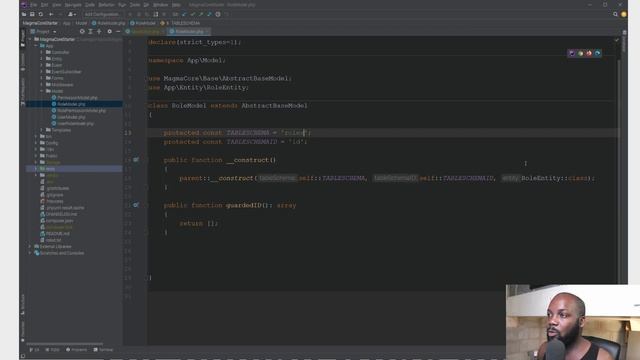Toggle the TODO tool window at bottom
The width and height of the screenshot is (640, 360).
click(53, 350)
